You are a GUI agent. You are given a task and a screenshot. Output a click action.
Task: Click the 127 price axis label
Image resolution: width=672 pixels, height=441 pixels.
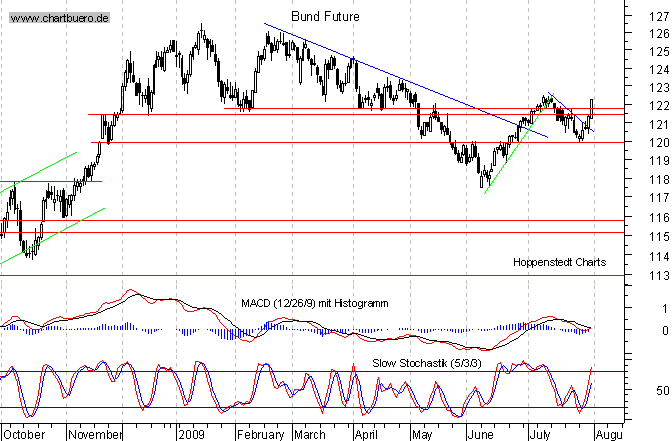[x=658, y=17]
